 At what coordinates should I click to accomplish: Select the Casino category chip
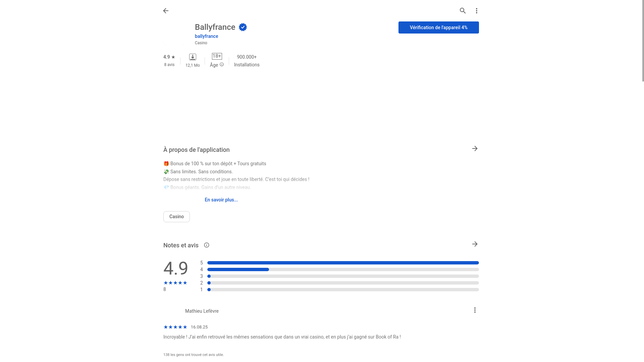click(176, 217)
